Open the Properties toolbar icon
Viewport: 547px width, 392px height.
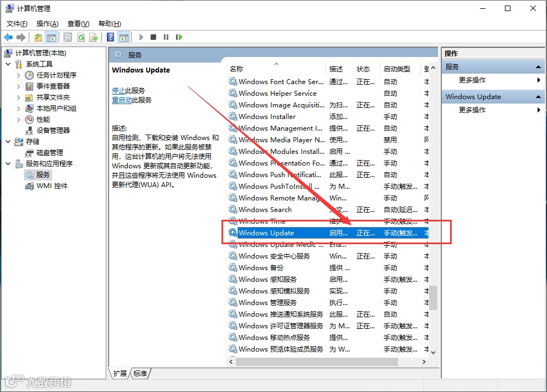68,37
